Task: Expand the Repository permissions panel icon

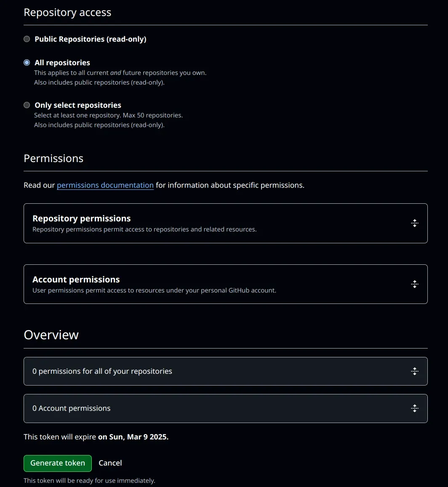Action: tap(415, 223)
